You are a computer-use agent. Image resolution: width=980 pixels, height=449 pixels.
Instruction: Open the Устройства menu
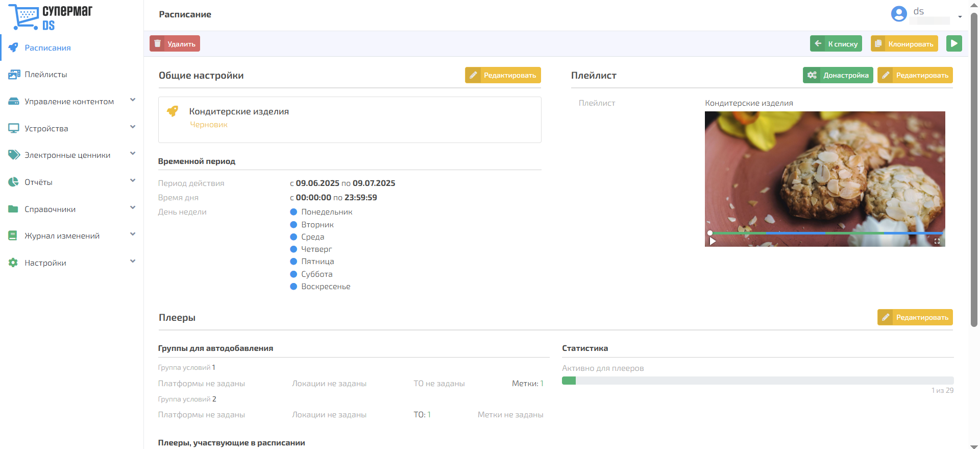point(46,129)
